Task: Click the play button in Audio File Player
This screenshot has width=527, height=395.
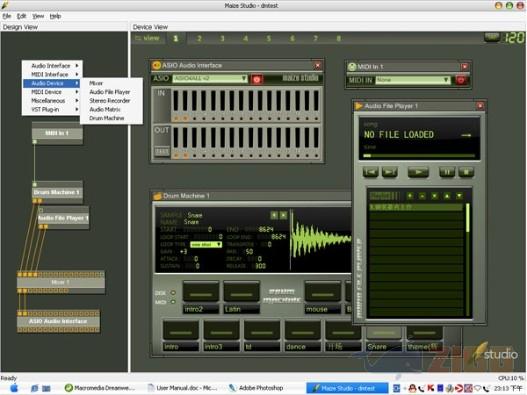Action: pyautogui.click(x=418, y=172)
